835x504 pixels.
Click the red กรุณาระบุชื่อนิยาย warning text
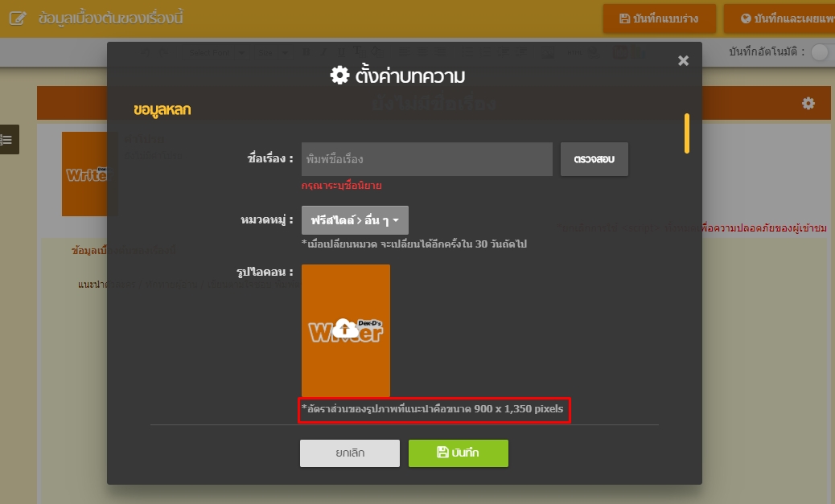tap(341, 186)
